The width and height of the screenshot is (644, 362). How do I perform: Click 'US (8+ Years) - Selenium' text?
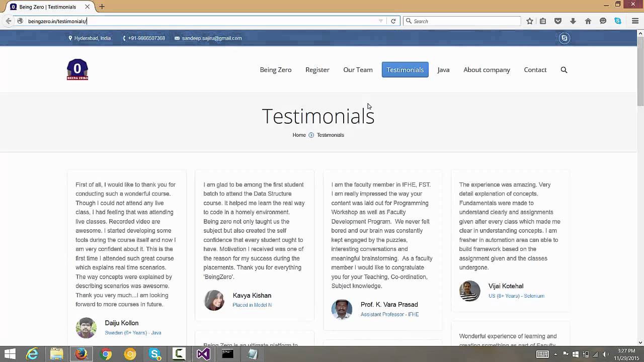point(516,296)
